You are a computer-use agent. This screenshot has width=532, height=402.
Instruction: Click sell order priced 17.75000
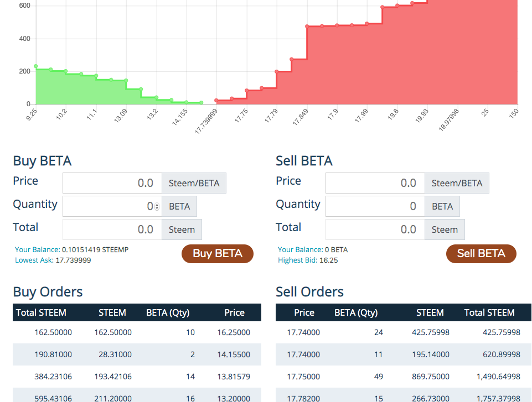click(404, 377)
